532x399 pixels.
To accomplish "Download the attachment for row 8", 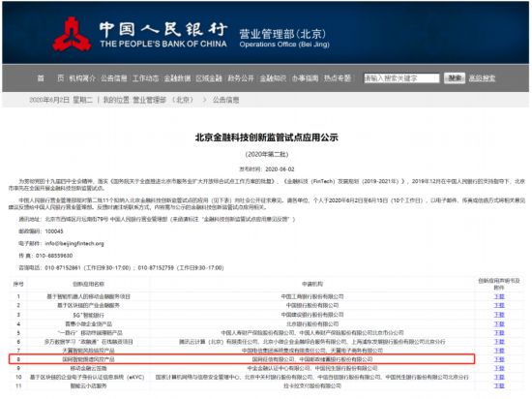I will coord(499,359).
